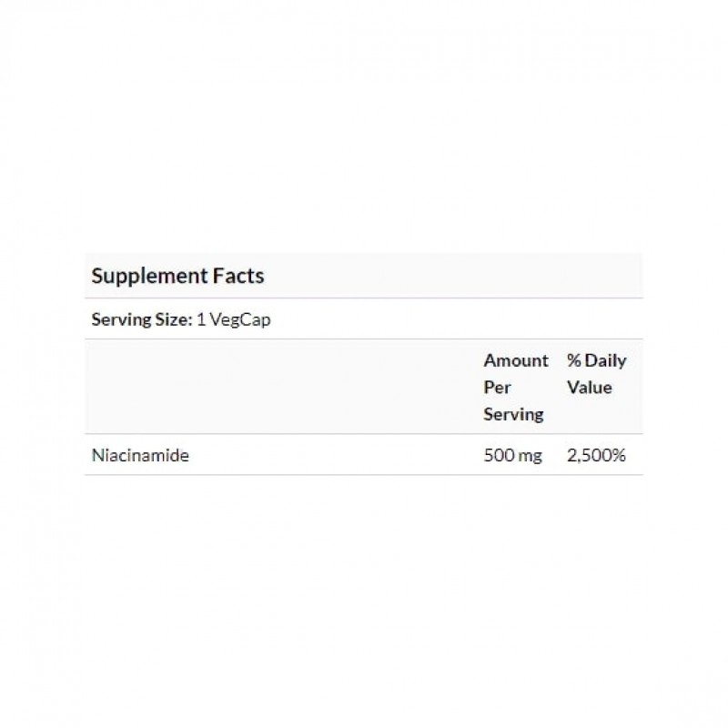Click the % Daily Value column header
728x728 pixels.
point(596,374)
